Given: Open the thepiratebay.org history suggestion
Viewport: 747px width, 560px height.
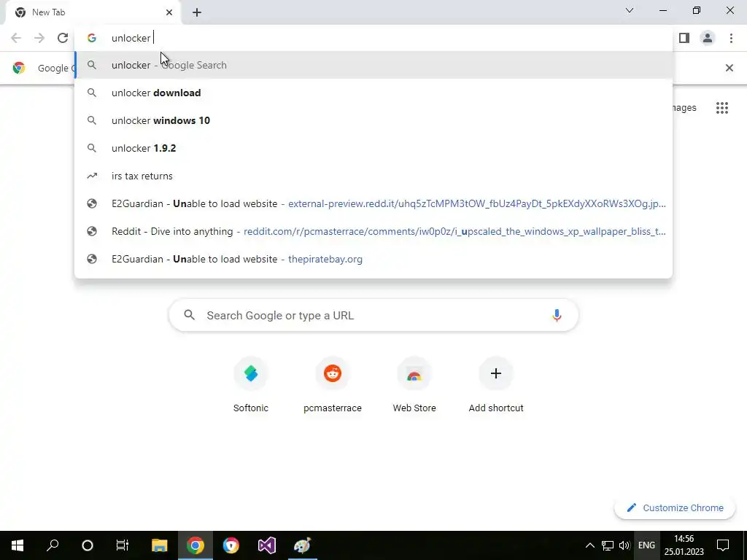Looking at the screenshot, I should pyautogui.click(x=374, y=259).
